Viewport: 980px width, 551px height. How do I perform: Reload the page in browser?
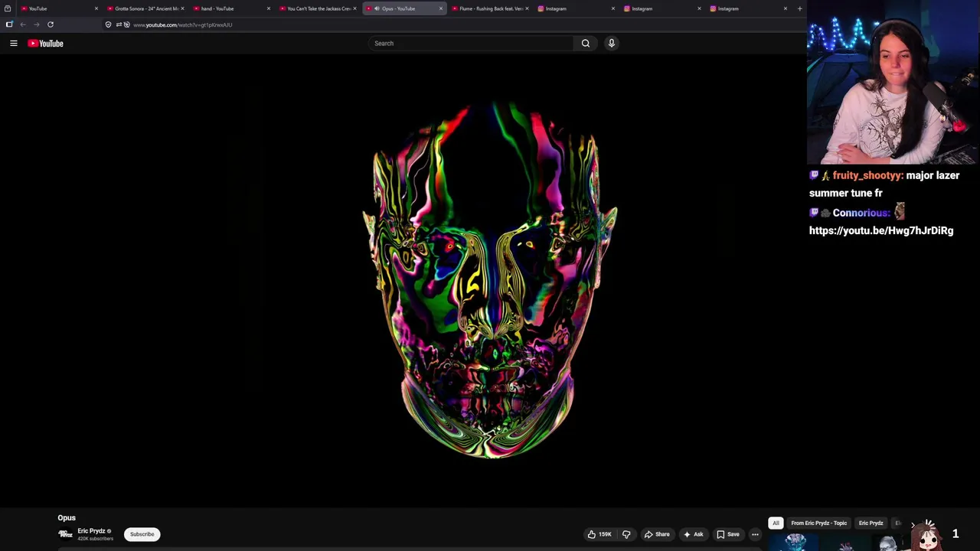51,24
